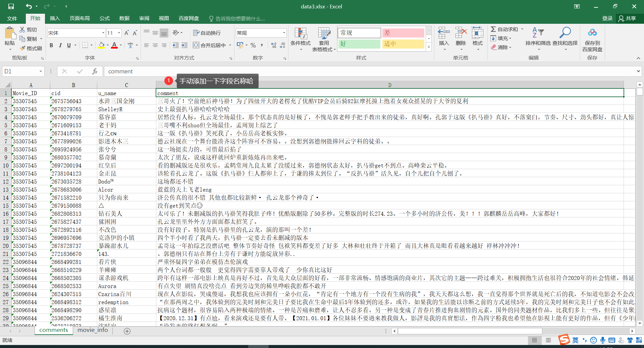Apply the 适中 (Neutral) yellow style
Screen dimensions: 644x348
403,44
